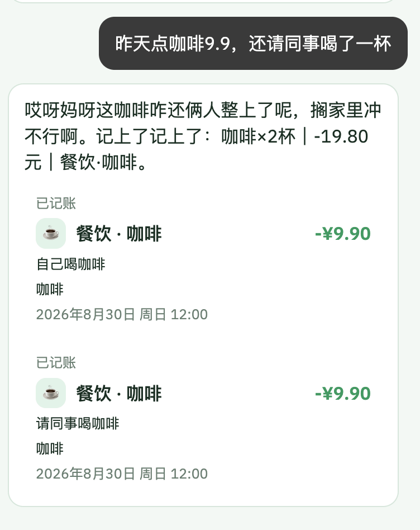Click the assistant reply text 哎呀妈呀这咖啡

pyautogui.click(x=87, y=110)
